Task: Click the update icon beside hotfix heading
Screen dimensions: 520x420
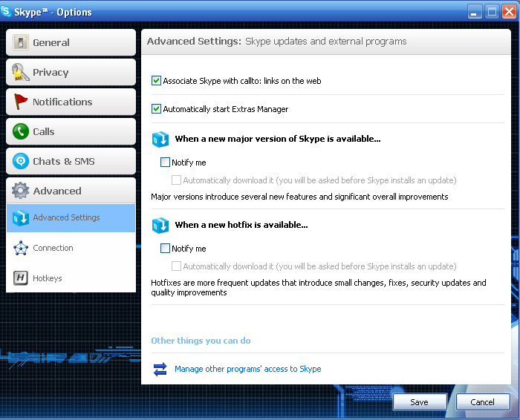Action: click(160, 226)
